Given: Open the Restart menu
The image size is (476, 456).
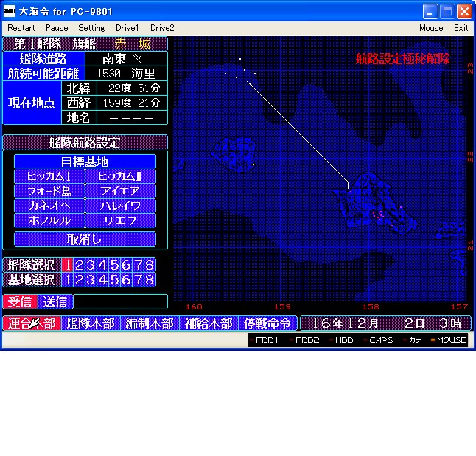Looking at the screenshot, I should [21, 28].
